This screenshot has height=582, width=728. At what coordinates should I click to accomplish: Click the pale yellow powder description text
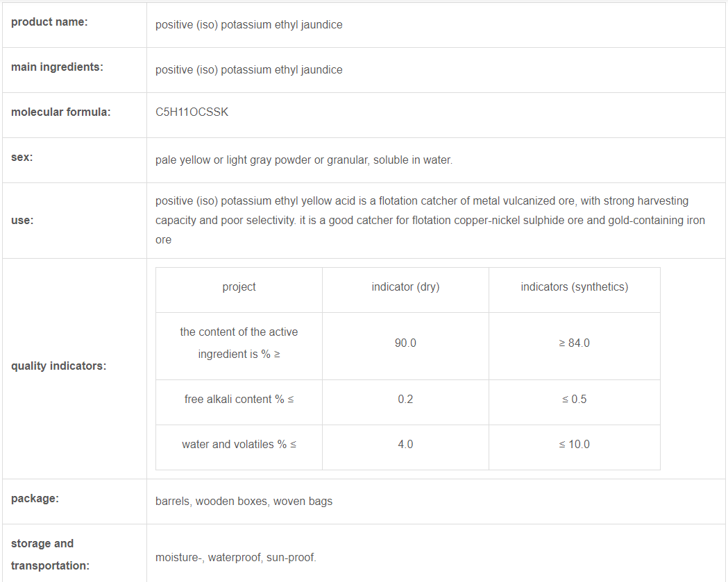coord(303,160)
